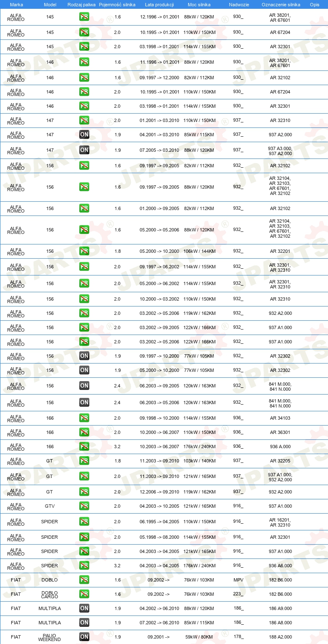
Task: Click engine code AR 32205
Action: click(x=280, y=461)
